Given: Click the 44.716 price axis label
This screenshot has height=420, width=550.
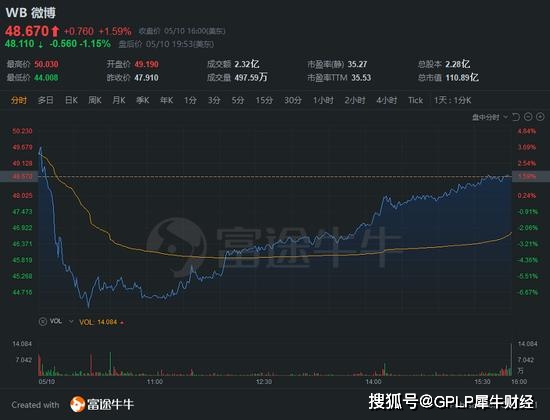Looking at the screenshot, I should (22, 292).
